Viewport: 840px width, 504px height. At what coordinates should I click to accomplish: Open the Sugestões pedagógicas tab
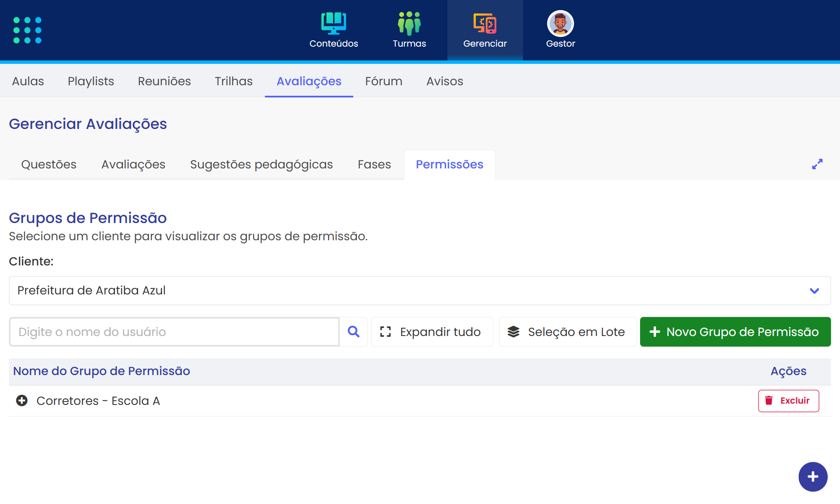(x=261, y=164)
